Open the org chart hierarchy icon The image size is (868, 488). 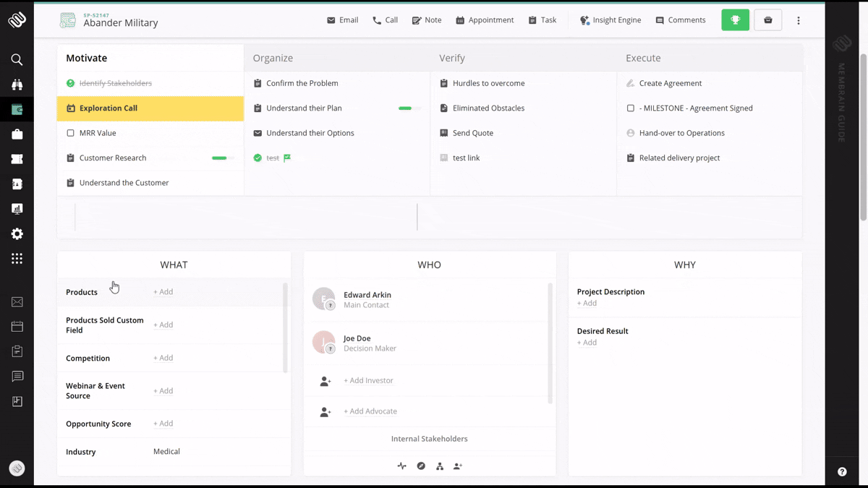pos(439,466)
